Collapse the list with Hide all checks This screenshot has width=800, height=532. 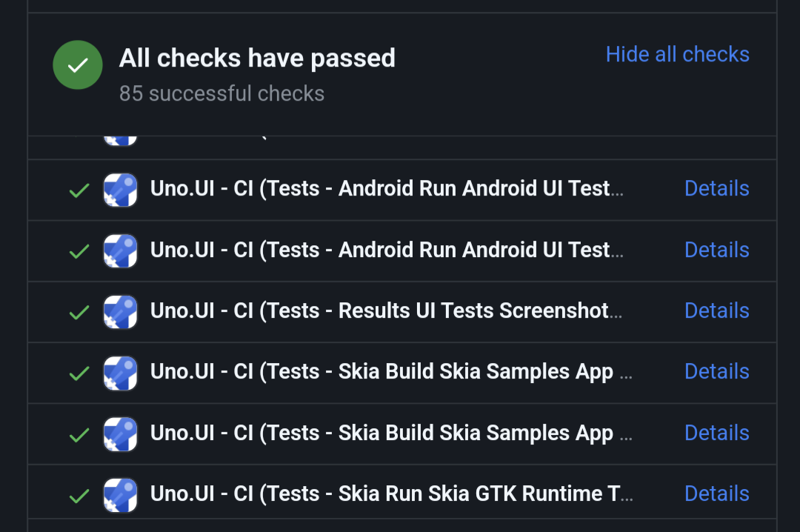click(677, 54)
